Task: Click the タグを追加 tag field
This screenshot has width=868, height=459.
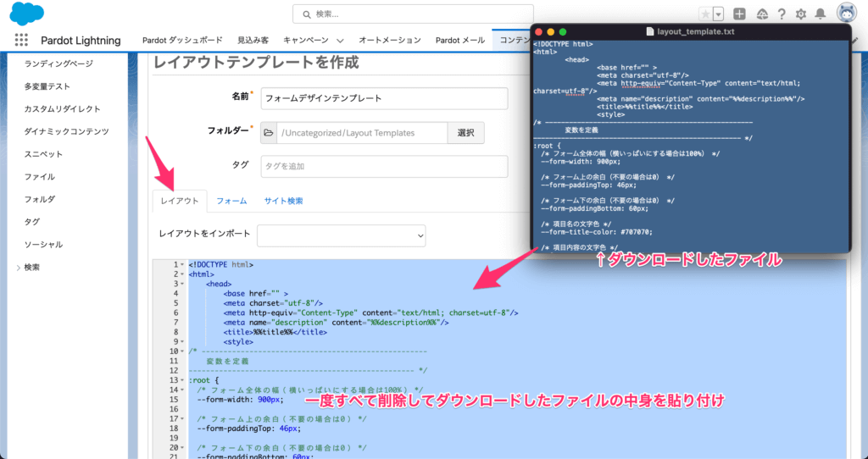Action: point(384,167)
